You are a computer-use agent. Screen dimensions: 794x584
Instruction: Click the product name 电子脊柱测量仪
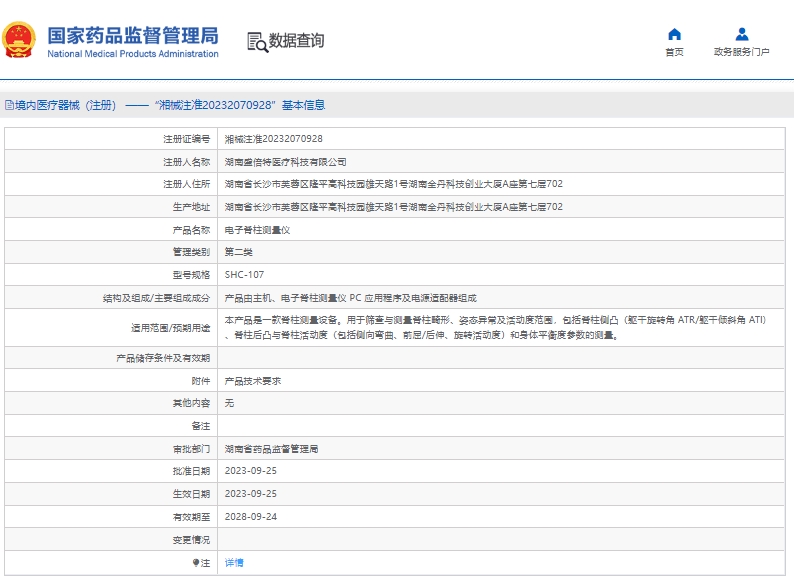257,229
